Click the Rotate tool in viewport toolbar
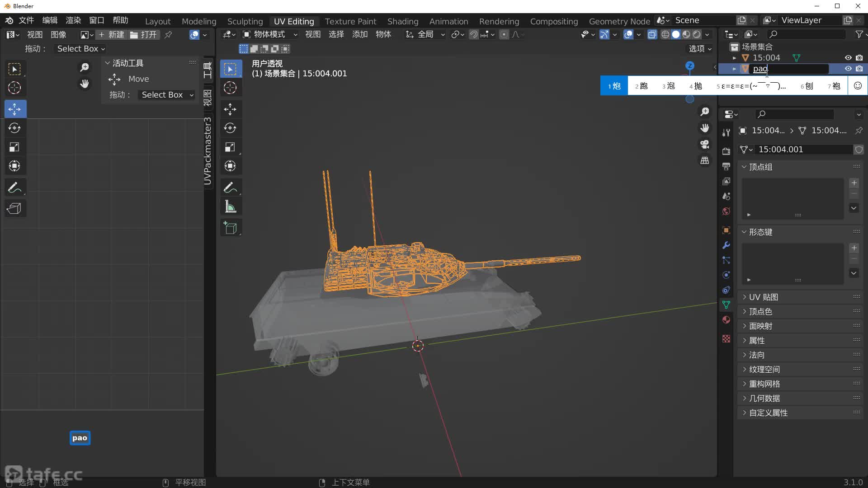Viewport: 868px width, 488px height. [x=231, y=128]
